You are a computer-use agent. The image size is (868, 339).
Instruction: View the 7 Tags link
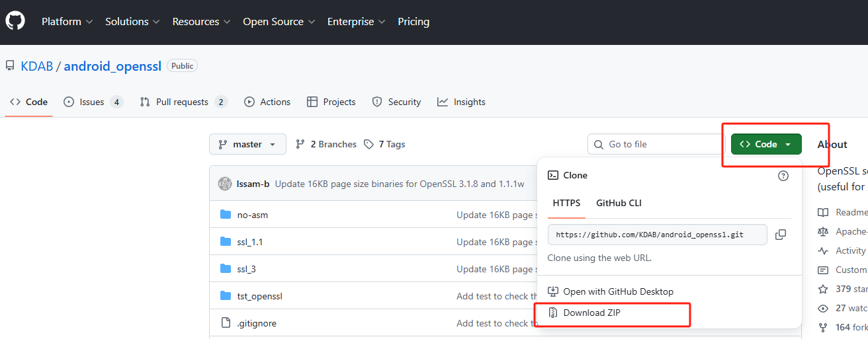[385, 144]
